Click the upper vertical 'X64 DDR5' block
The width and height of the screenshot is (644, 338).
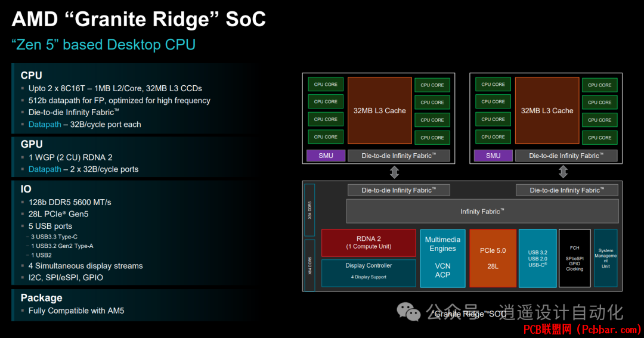click(309, 210)
